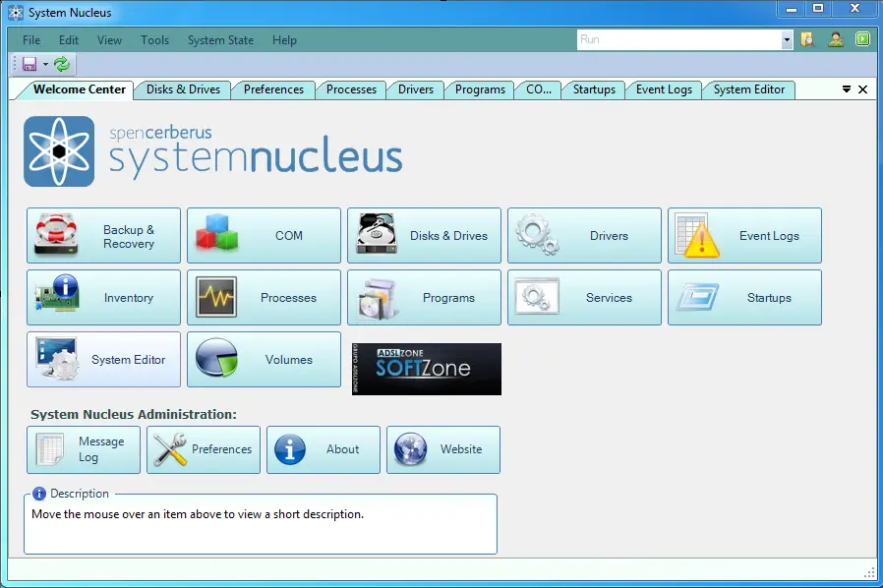Click the Description text box
The height and width of the screenshot is (588, 883).
[261, 524]
